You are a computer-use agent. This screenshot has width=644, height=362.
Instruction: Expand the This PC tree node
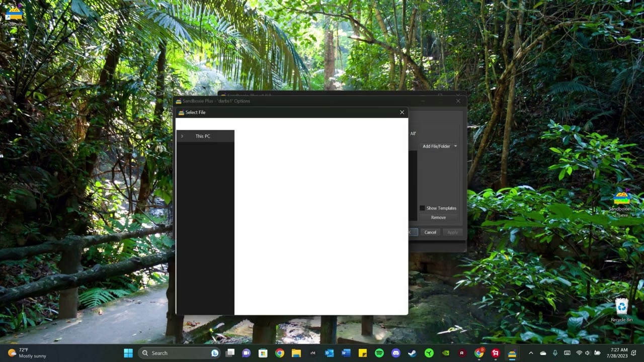click(x=182, y=136)
